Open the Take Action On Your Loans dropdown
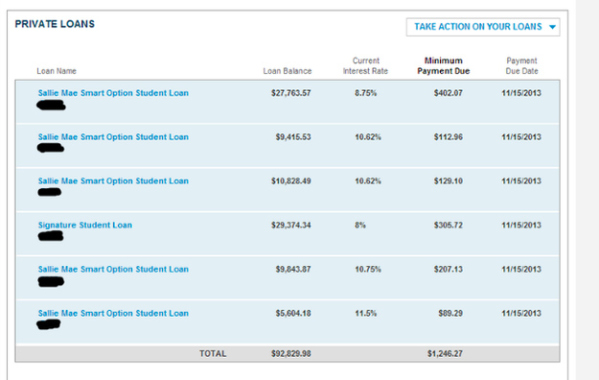599x380 pixels. pyautogui.click(x=483, y=27)
